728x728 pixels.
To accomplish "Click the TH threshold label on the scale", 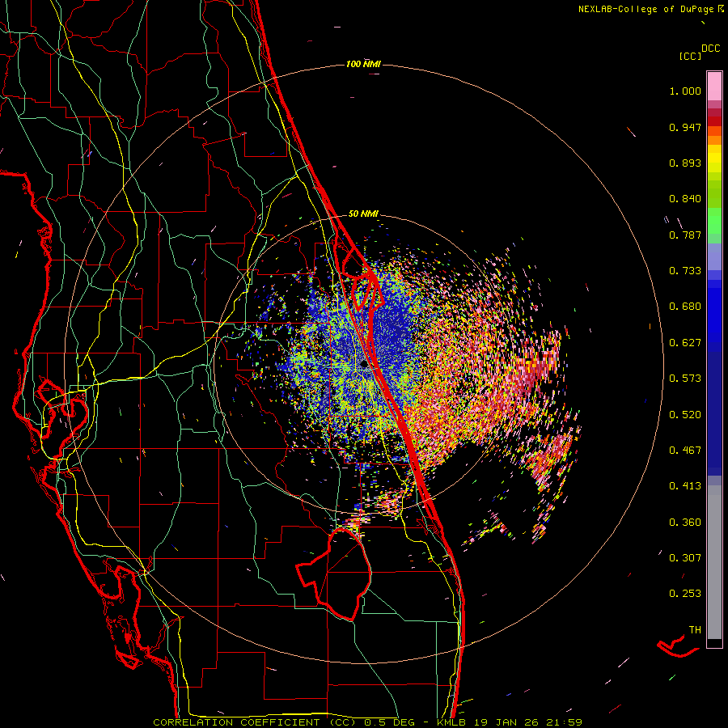I will coord(695,630).
